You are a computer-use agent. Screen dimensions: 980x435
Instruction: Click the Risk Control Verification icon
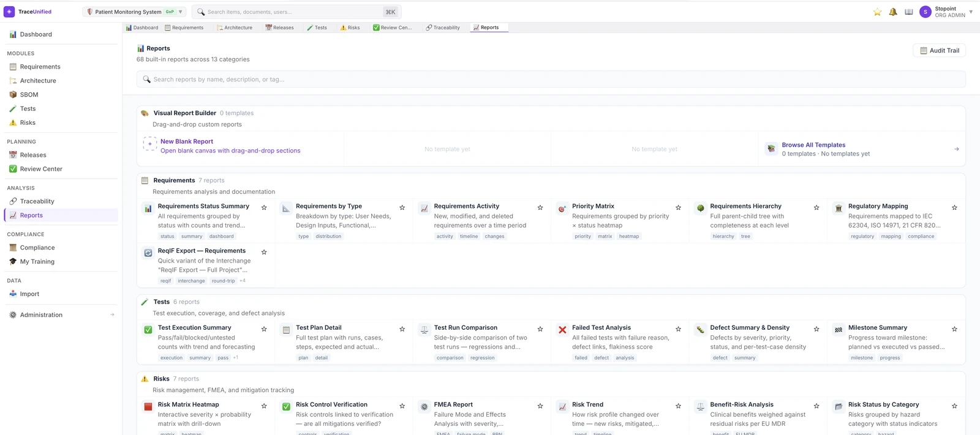pos(286,407)
